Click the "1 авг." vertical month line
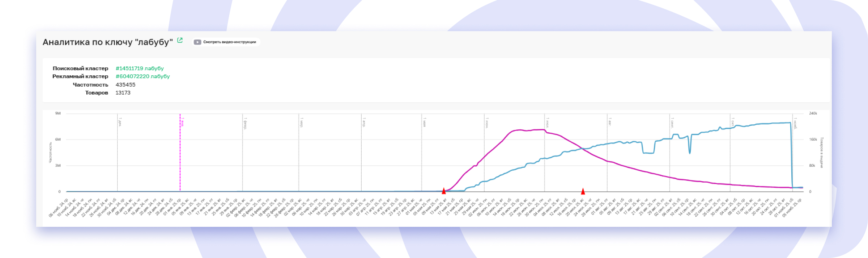The height and width of the screenshot is (258, 868). pos(607,152)
